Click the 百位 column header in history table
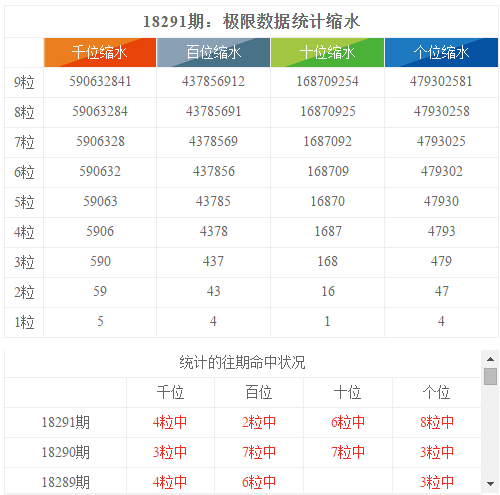The width and height of the screenshot is (500, 495). click(x=259, y=392)
